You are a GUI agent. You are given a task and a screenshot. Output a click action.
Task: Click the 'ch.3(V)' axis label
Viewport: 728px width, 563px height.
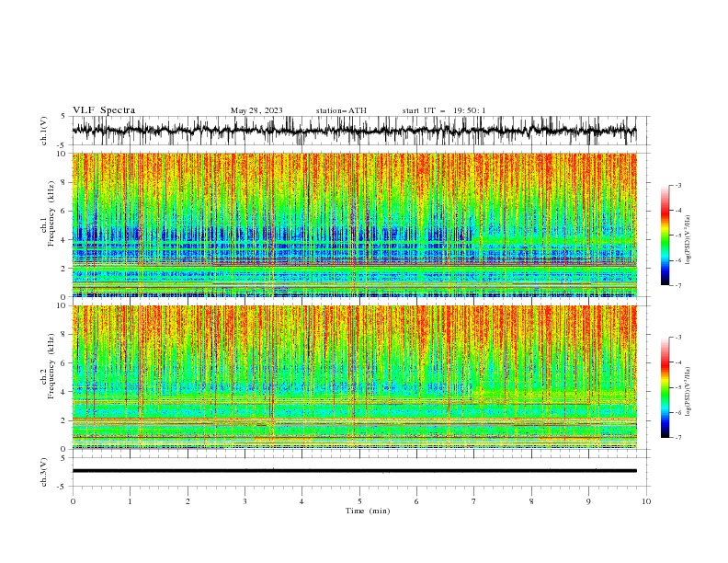coord(44,472)
